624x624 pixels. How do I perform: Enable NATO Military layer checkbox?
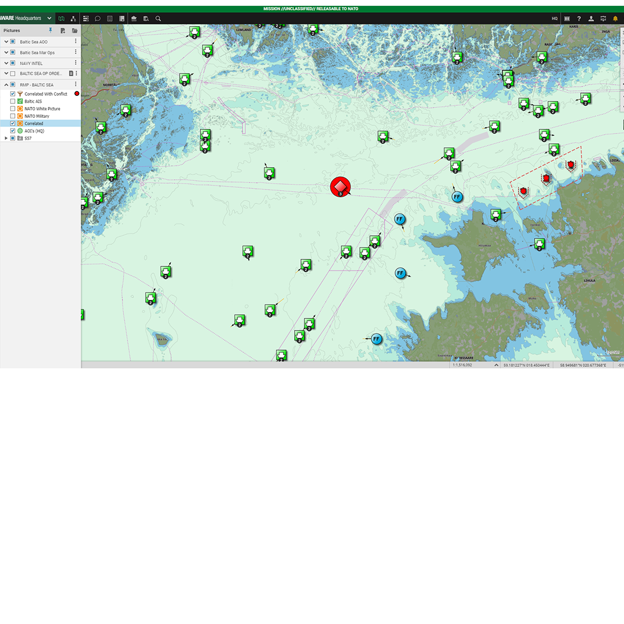[x=13, y=116]
